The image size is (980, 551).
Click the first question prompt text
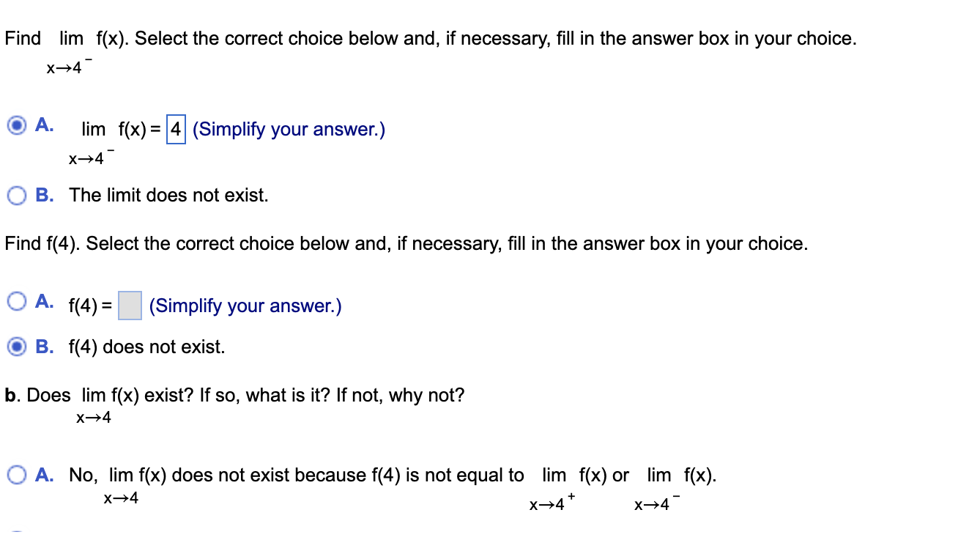pyautogui.click(x=428, y=38)
